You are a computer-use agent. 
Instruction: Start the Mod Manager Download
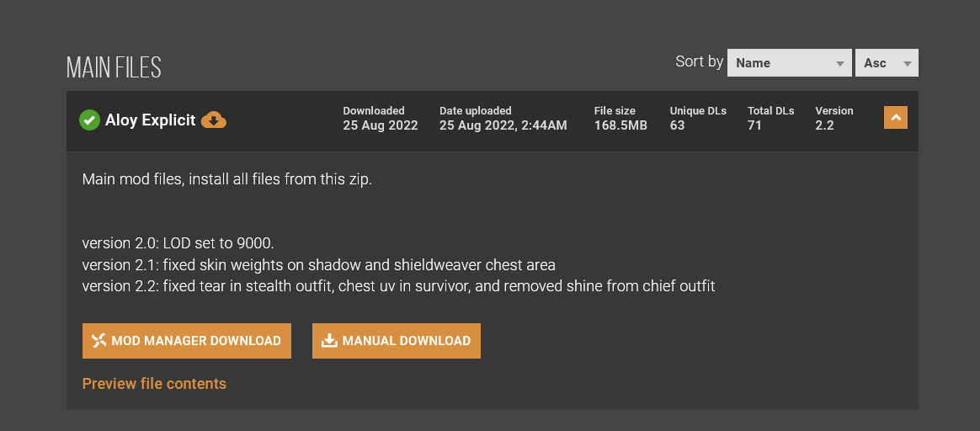tap(187, 340)
